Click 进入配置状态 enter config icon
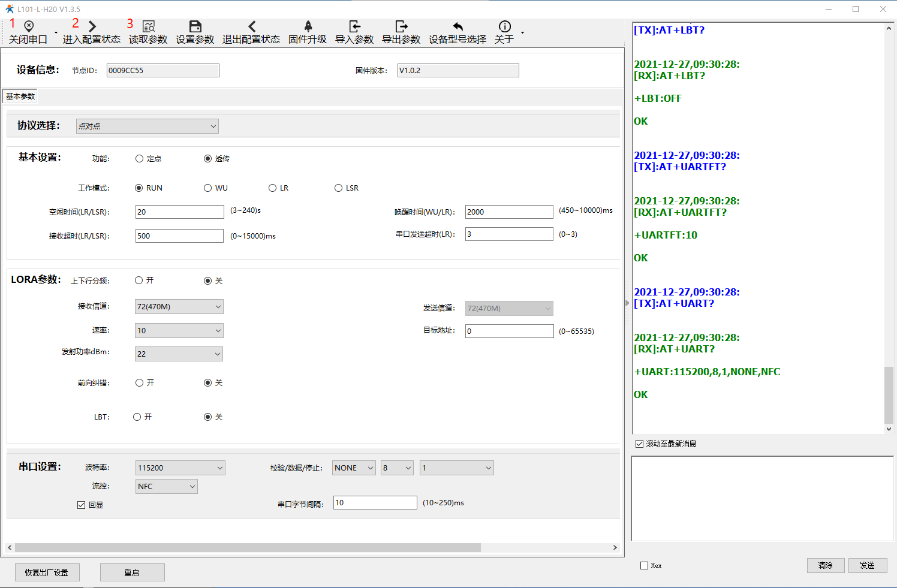 coord(92,26)
